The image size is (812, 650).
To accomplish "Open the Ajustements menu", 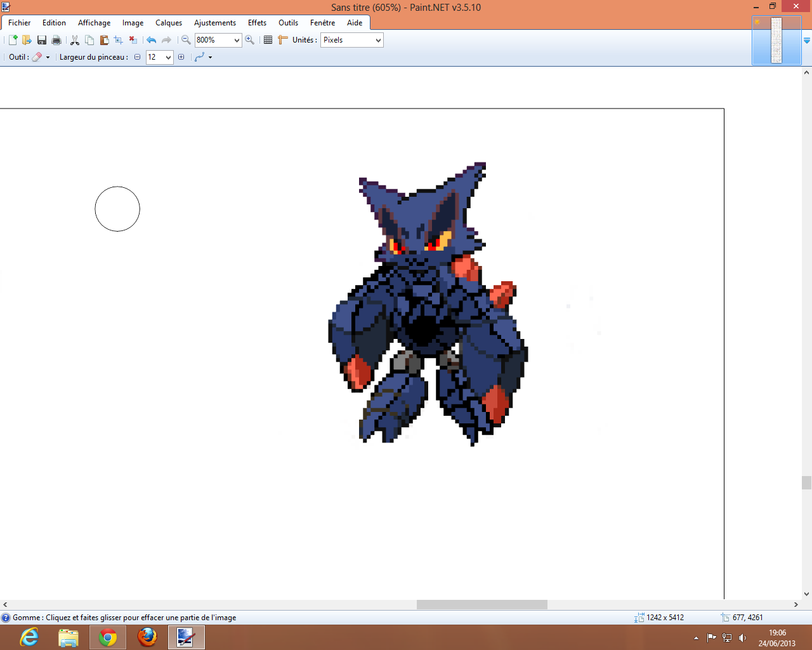I will coord(215,23).
